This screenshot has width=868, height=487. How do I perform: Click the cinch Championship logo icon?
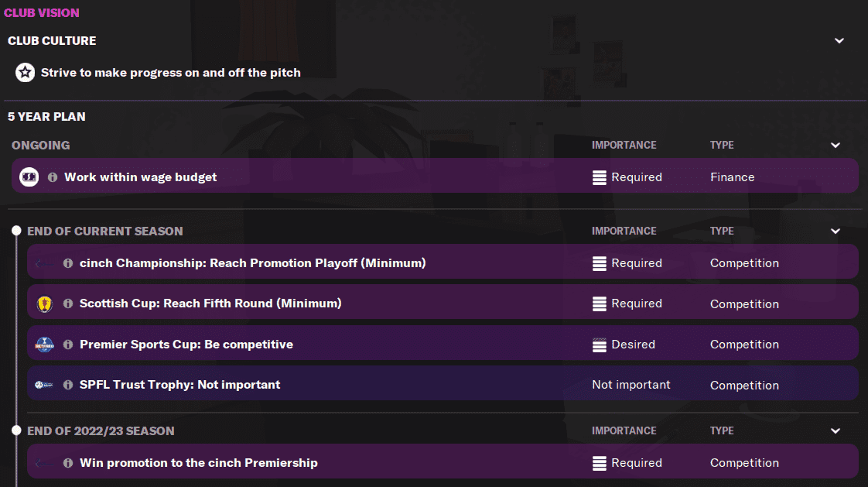tap(45, 263)
